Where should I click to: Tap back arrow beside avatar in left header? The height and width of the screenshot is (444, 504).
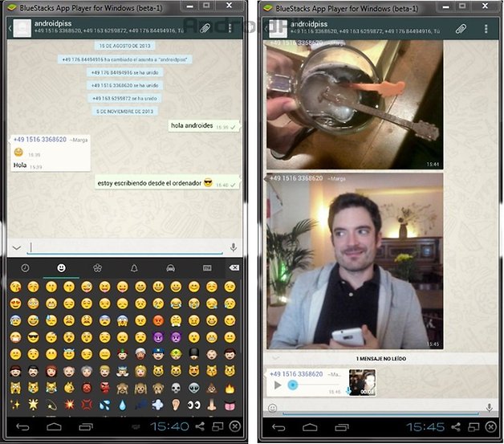10,28
